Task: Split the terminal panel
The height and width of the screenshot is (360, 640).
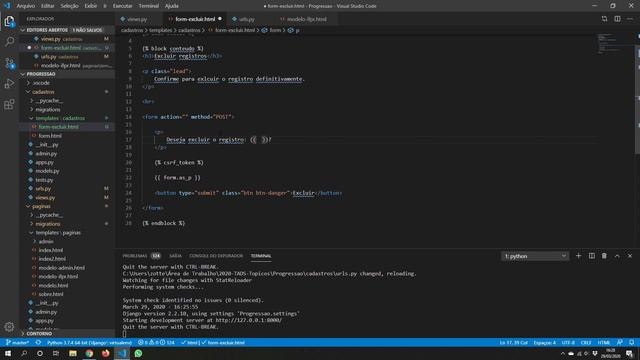Action: 591,256
